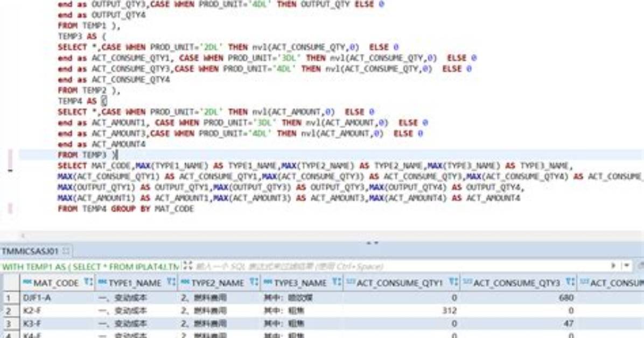Image resolution: width=644 pixels, height=338 pixels.
Task: Apply the filter with the arrow button
Action: [x=613, y=266]
